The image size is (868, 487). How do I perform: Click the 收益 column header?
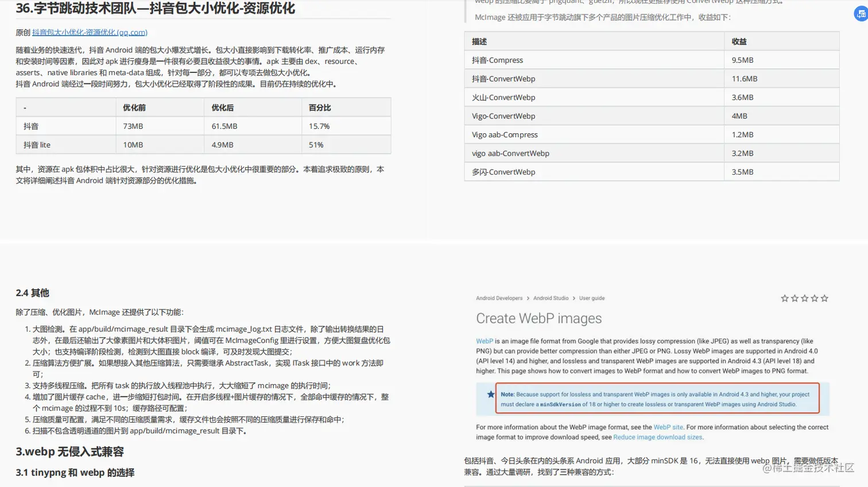[781, 41]
